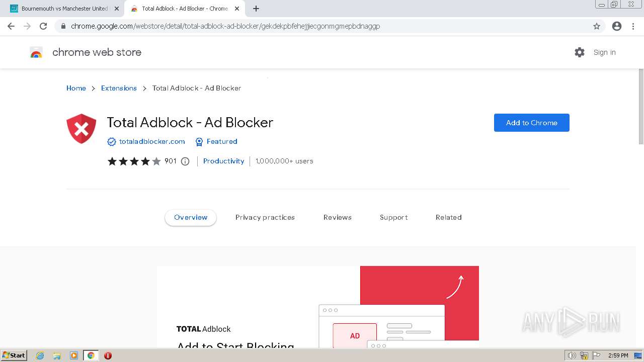Image resolution: width=644 pixels, height=362 pixels.
Task: Open the Reviews tab
Action: 338,217
